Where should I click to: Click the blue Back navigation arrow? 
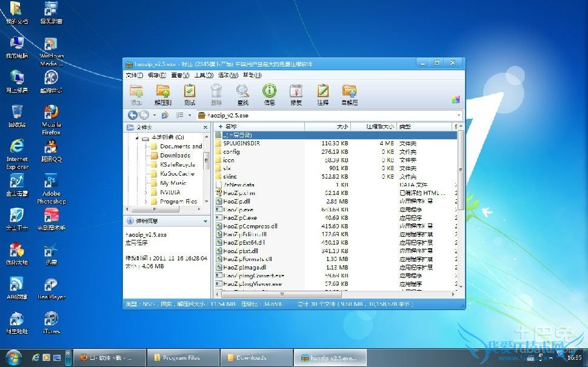click(132, 114)
